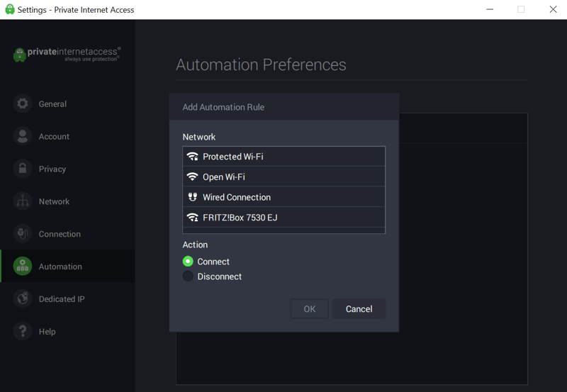This screenshot has width=567, height=392.
Task: Click the Connection plug icon
Action: click(23, 234)
